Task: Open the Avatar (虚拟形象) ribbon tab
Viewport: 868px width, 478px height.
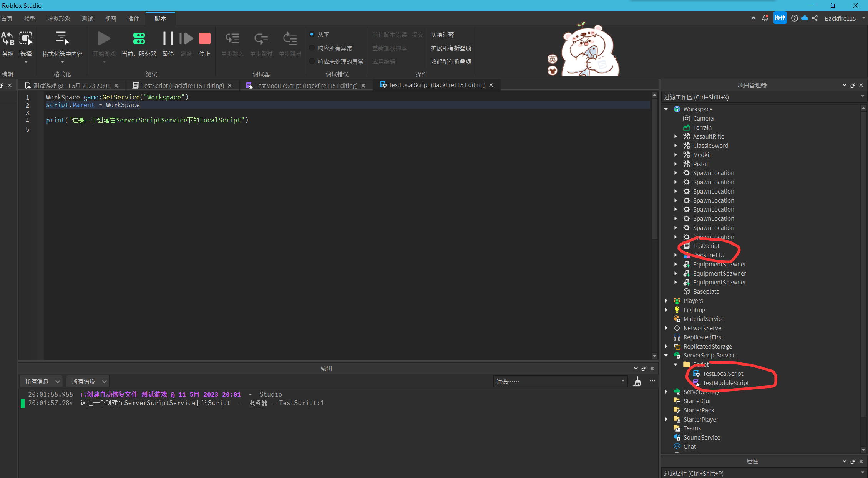Action: point(58,18)
